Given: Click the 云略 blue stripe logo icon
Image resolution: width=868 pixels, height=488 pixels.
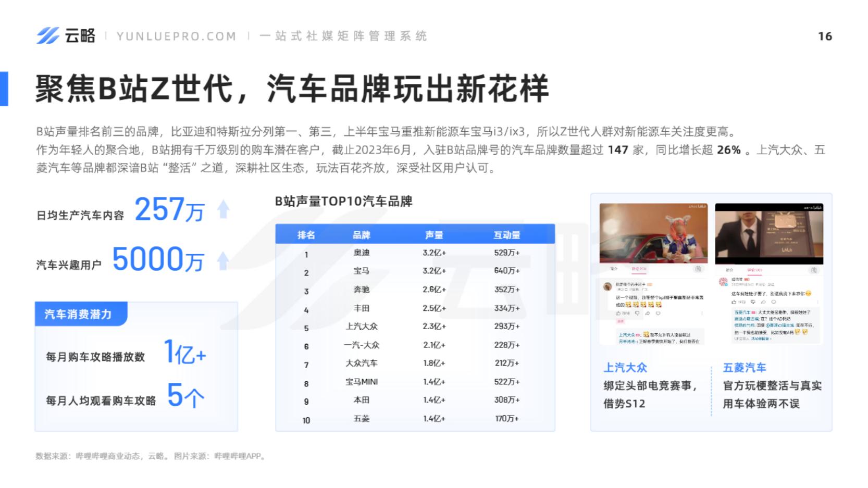Looking at the screenshot, I should tap(47, 35).
